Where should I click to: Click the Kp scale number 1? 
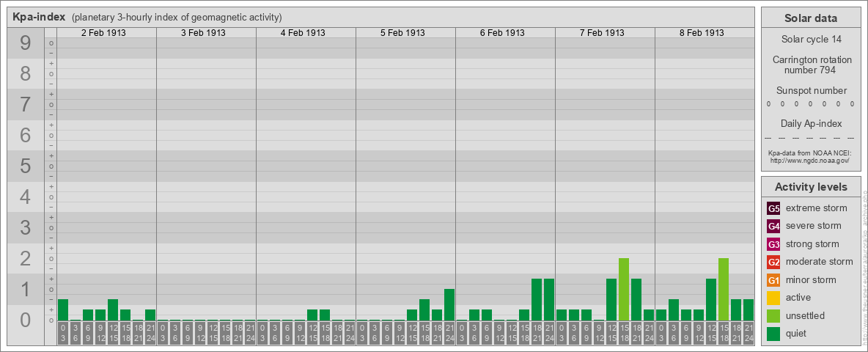coord(26,289)
